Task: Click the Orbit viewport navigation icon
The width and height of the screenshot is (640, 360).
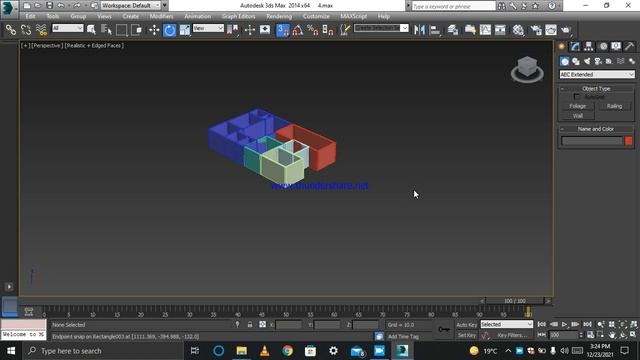Action: [623, 335]
